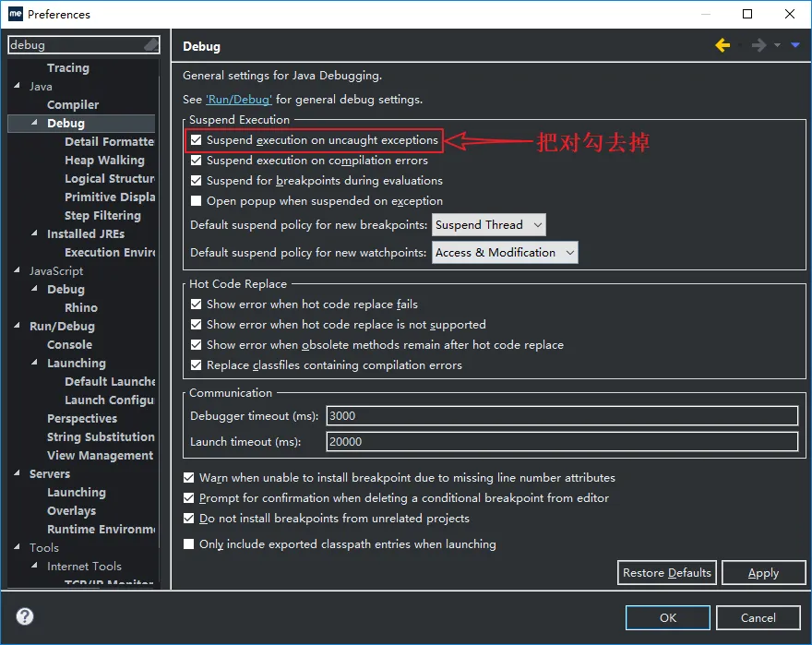Toggle Show error when hot code replace fails

point(197,305)
